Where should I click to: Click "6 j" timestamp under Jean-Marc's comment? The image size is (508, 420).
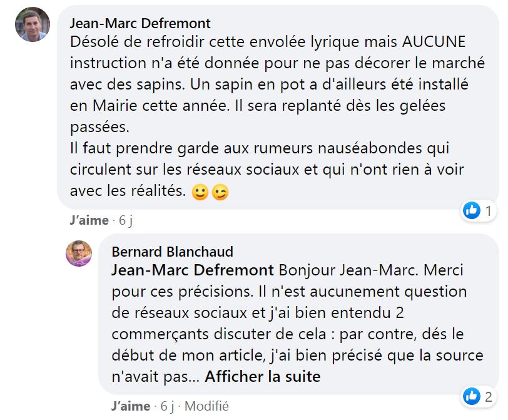click(x=126, y=220)
